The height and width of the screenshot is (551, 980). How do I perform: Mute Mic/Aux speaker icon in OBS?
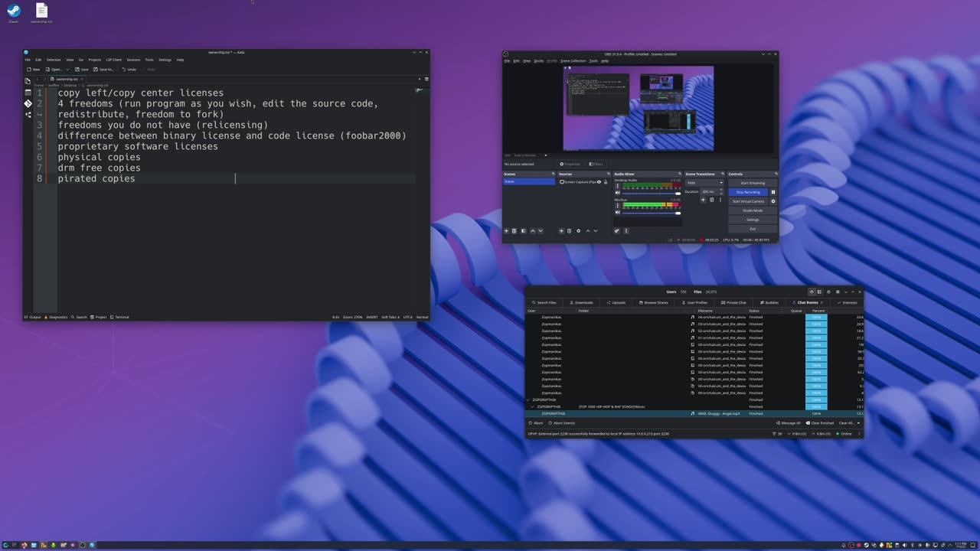(618, 212)
